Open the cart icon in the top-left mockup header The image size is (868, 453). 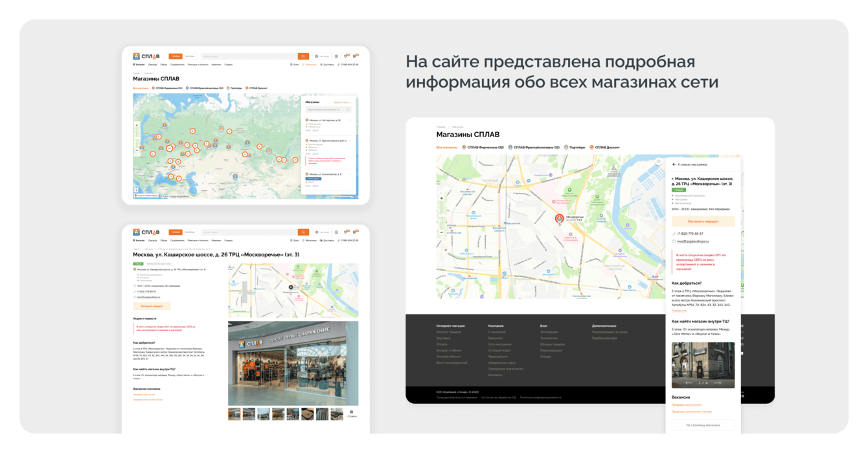pos(354,56)
